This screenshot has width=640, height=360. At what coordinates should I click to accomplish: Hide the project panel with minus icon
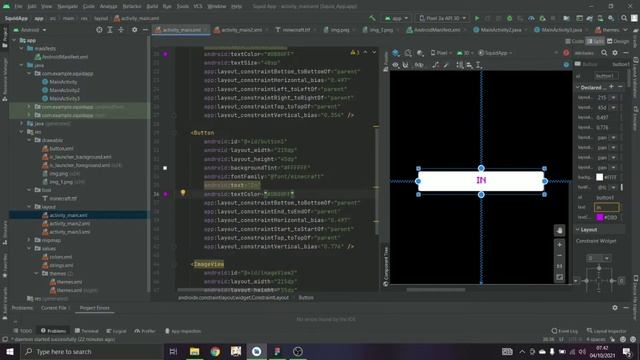(x=145, y=30)
